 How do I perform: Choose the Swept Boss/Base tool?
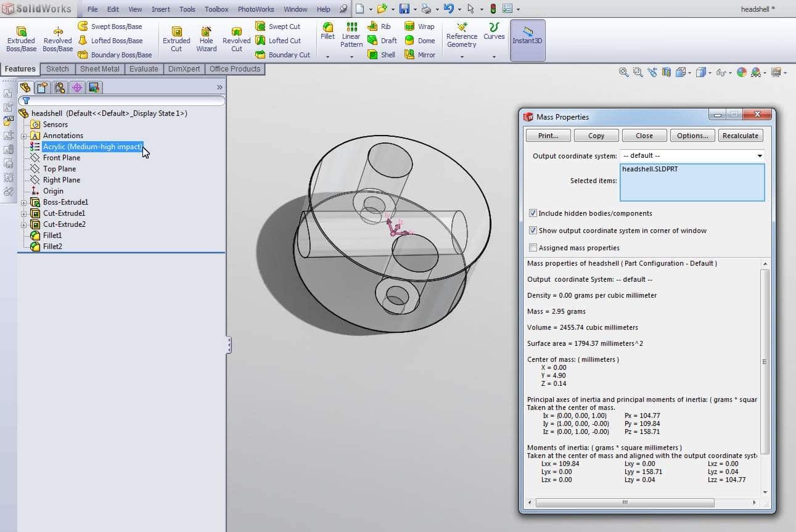pyautogui.click(x=110, y=27)
